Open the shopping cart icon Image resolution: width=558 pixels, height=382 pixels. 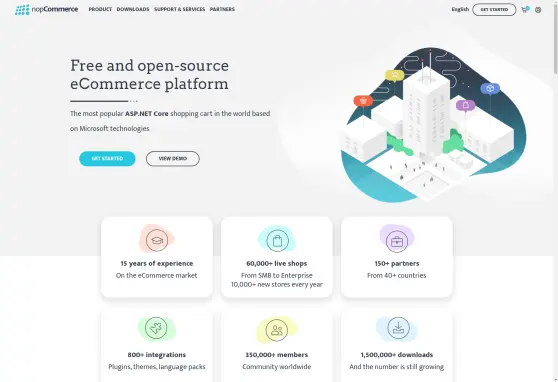click(525, 10)
